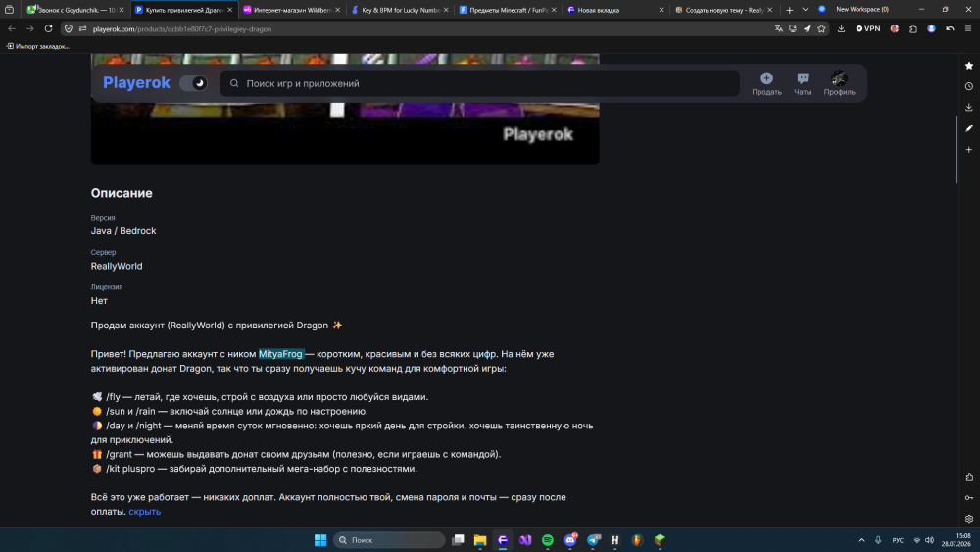Switch to "Создать новую тему" tab
Image resolution: width=980 pixels, height=552 pixels.
point(722,10)
